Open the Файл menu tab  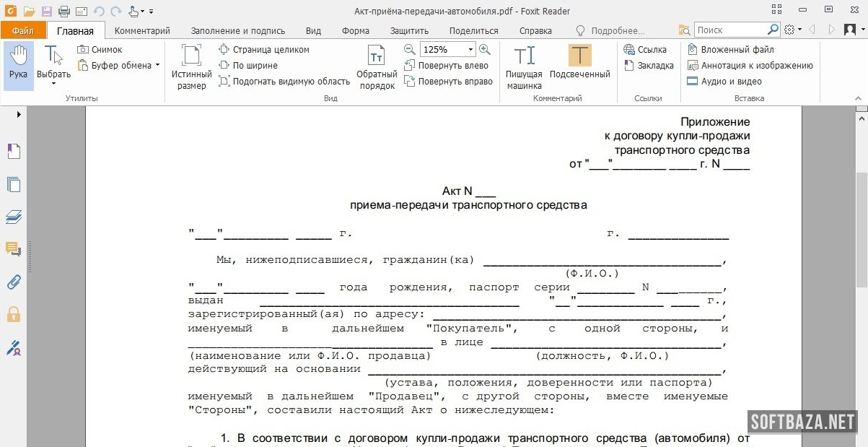pos(22,30)
